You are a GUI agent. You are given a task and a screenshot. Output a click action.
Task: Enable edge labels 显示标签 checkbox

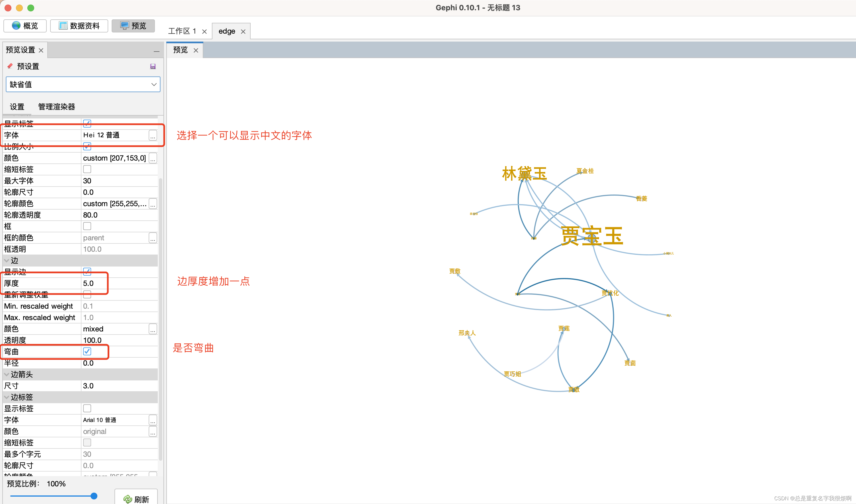point(87,408)
